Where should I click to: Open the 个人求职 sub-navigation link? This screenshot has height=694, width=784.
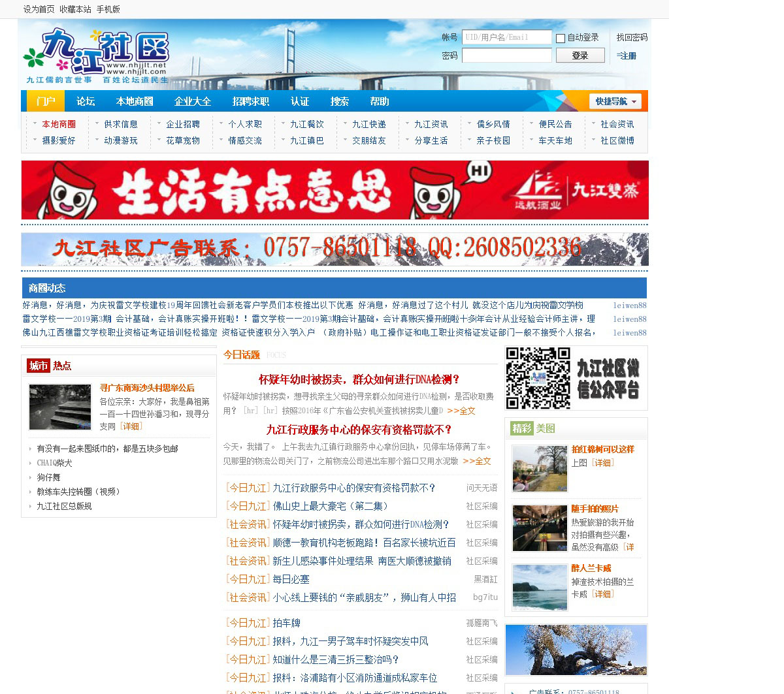[245, 124]
